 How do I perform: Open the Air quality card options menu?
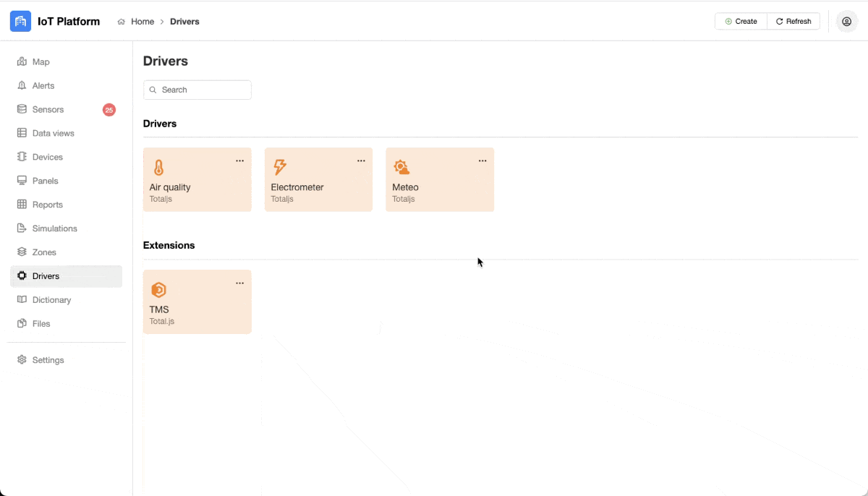pyautogui.click(x=239, y=161)
